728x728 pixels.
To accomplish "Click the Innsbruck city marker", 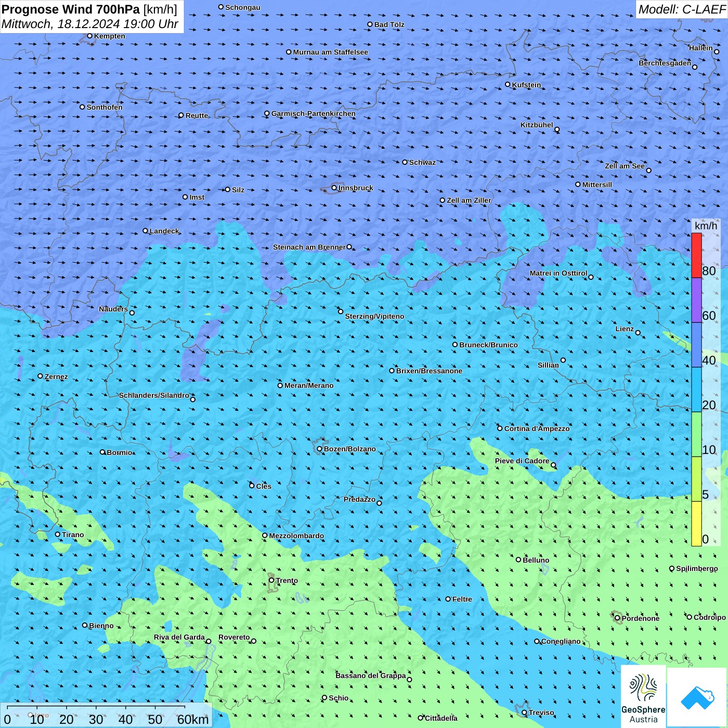I will pyautogui.click(x=334, y=188).
